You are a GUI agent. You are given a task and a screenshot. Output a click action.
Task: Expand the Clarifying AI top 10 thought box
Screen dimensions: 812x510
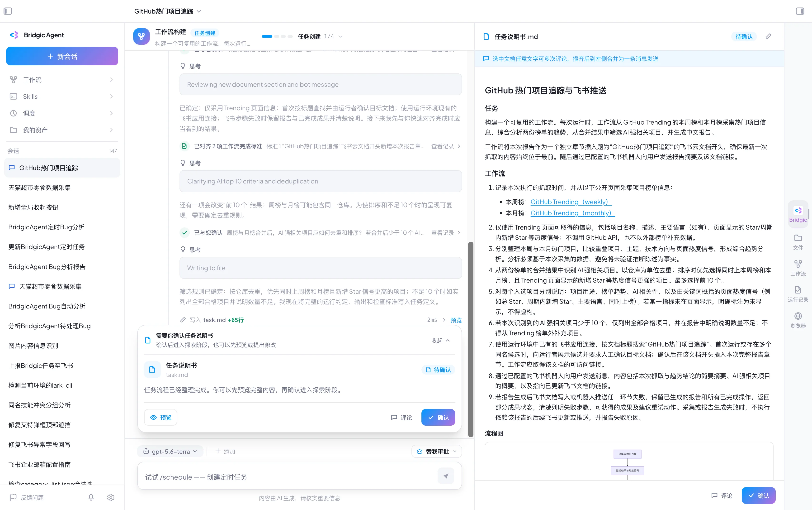321,181
